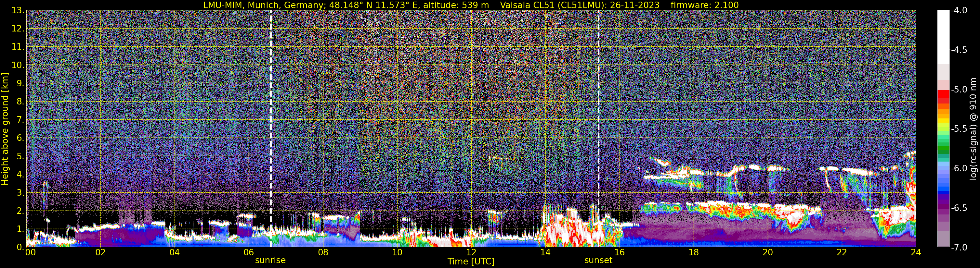Screen dimensions: 980x268
Task: Click the '-4.5' colorbar tick label
Action: pyautogui.click(x=959, y=50)
